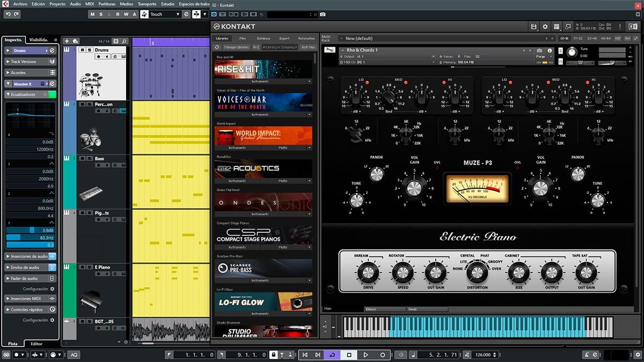Click the Kontakt panic exclamation icon
Screen dimensions: 644x362
coord(619,26)
